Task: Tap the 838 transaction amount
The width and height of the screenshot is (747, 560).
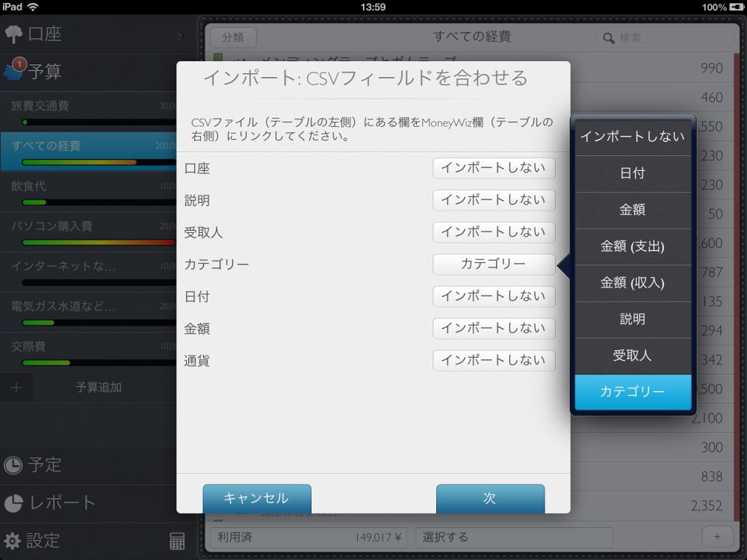Action: tap(712, 476)
